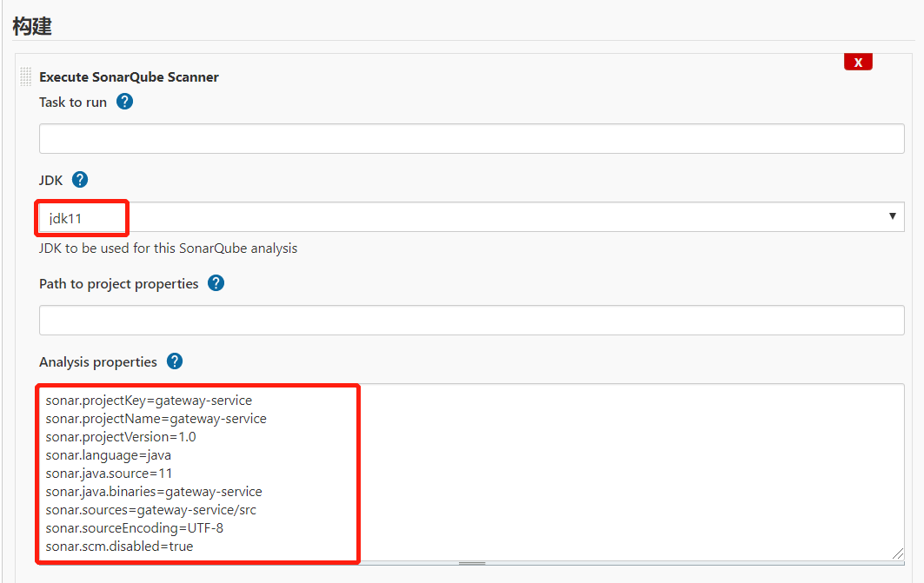Show help for Path to project properties
Image resolution: width=924 pixels, height=583 pixels.
[216, 283]
